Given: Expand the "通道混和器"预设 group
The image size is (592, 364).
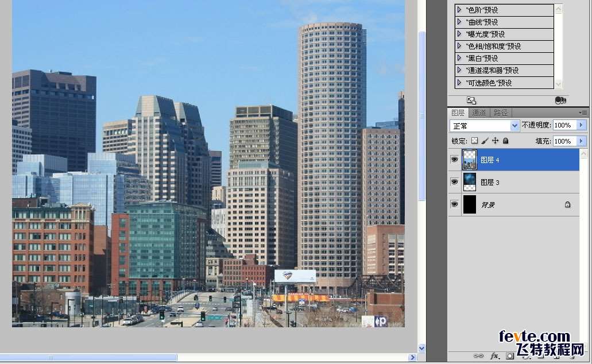Looking at the screenshot, I should click(459, 70).
